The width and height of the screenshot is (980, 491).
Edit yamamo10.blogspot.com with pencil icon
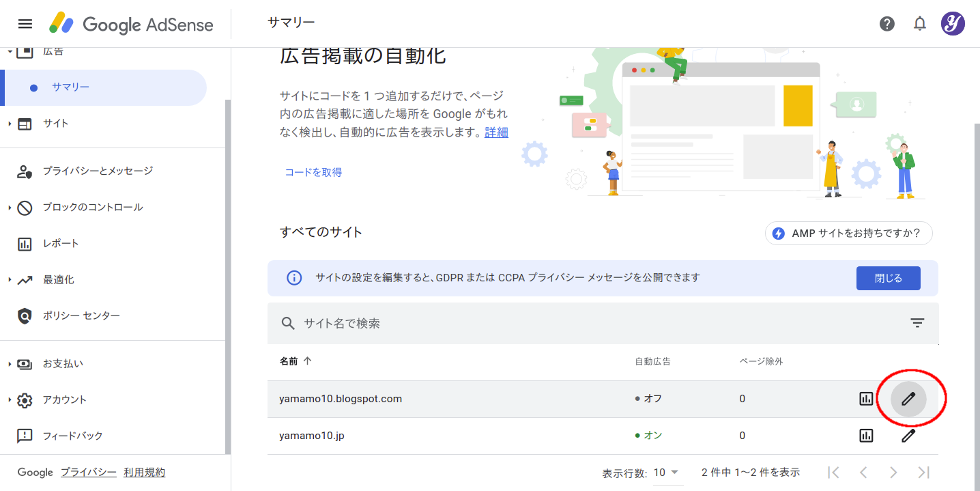tap(908, 399)
